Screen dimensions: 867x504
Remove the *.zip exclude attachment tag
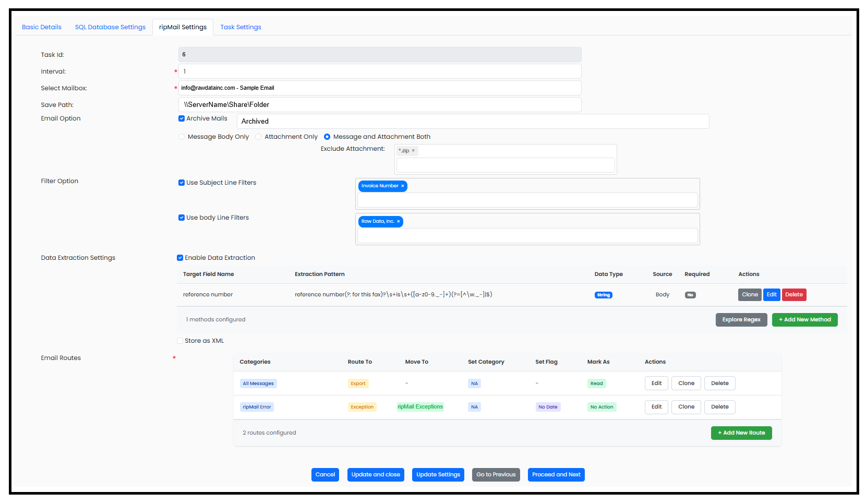[413, 151]
